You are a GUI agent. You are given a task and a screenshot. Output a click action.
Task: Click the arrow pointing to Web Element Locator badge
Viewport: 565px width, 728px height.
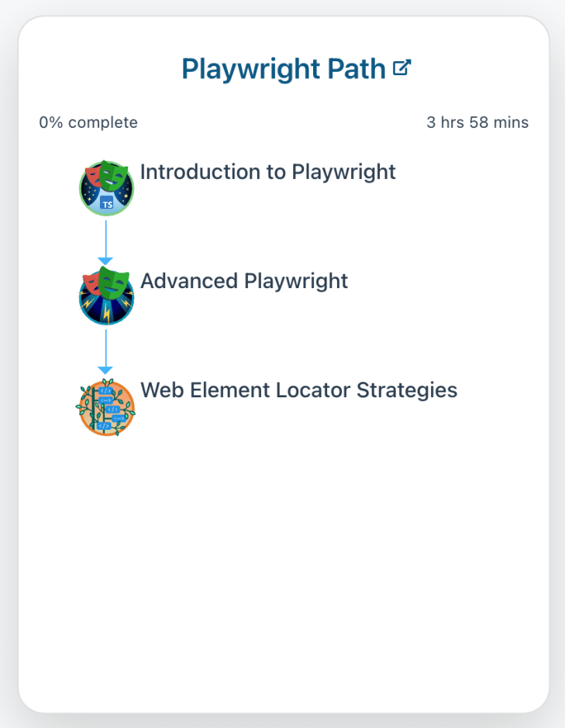pyautogui.click(x=105, y=351)
